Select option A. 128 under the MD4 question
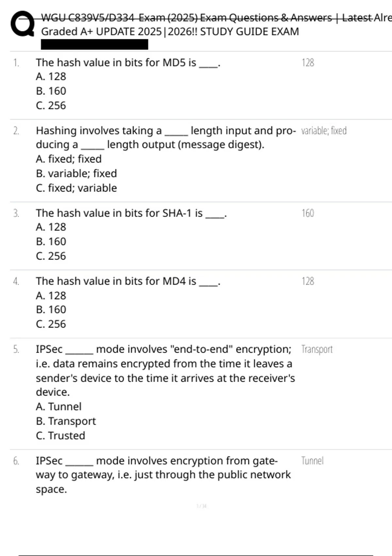Viewport: 392px width, 556px height. [x=51, y=296]
